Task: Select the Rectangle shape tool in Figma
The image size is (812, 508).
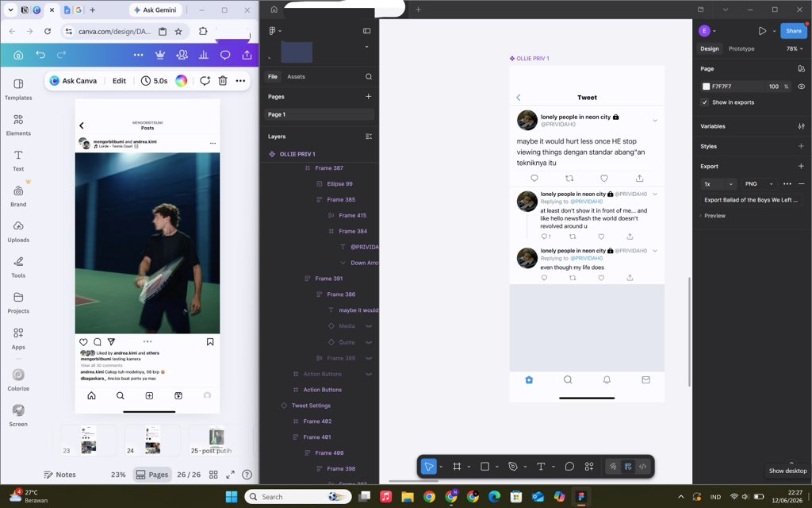Action: [485, 467]
